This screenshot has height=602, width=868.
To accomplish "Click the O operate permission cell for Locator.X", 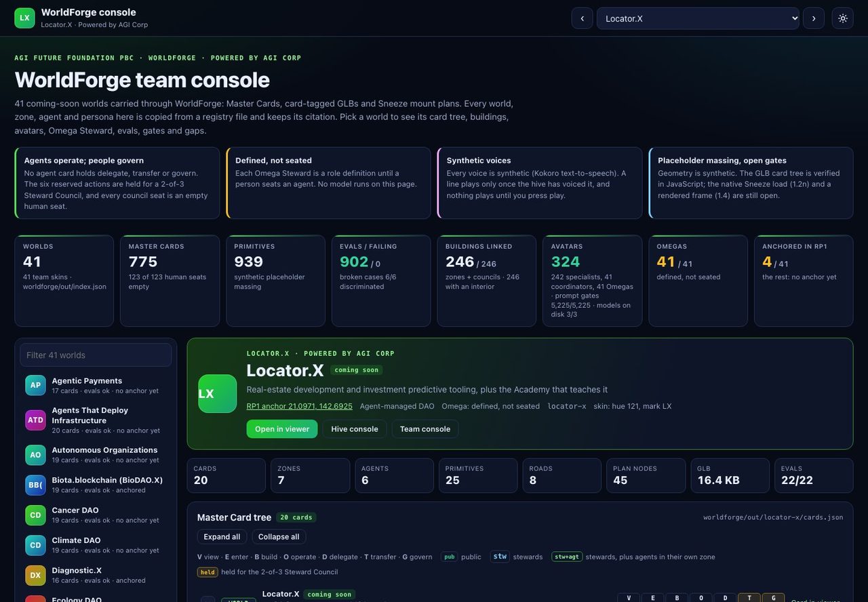I will pos(701,598).
